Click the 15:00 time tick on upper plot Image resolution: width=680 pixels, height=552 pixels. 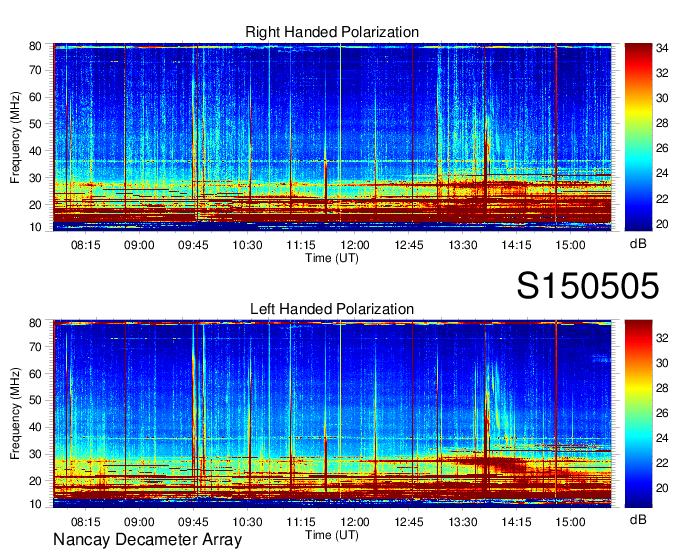coord(570,245)
